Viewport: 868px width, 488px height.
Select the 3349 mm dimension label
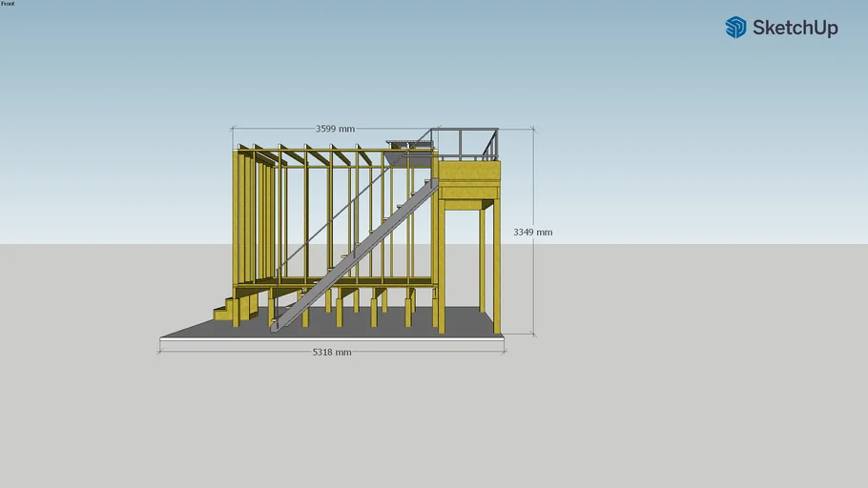pyautogui.click(x=532, y=232)
